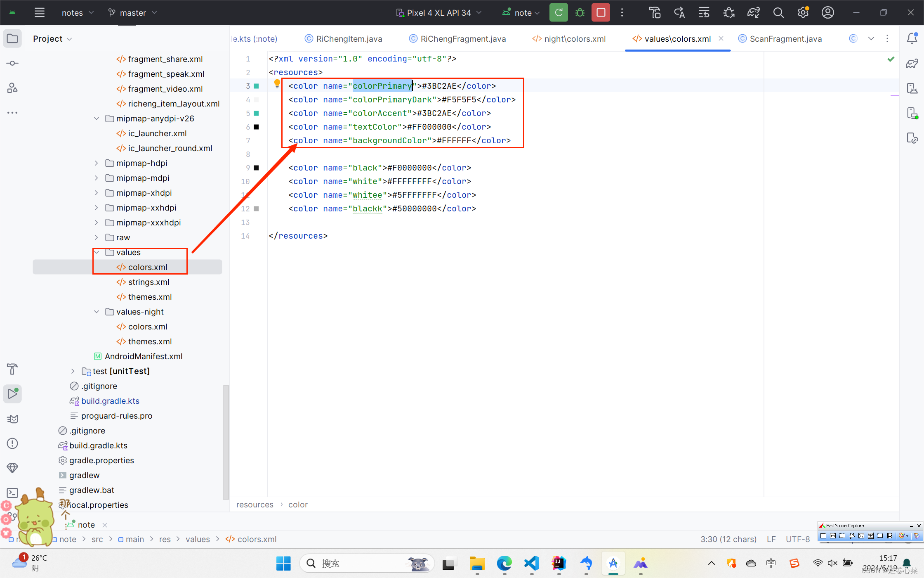Sync project with Gradle files

(x=754, y=12)
